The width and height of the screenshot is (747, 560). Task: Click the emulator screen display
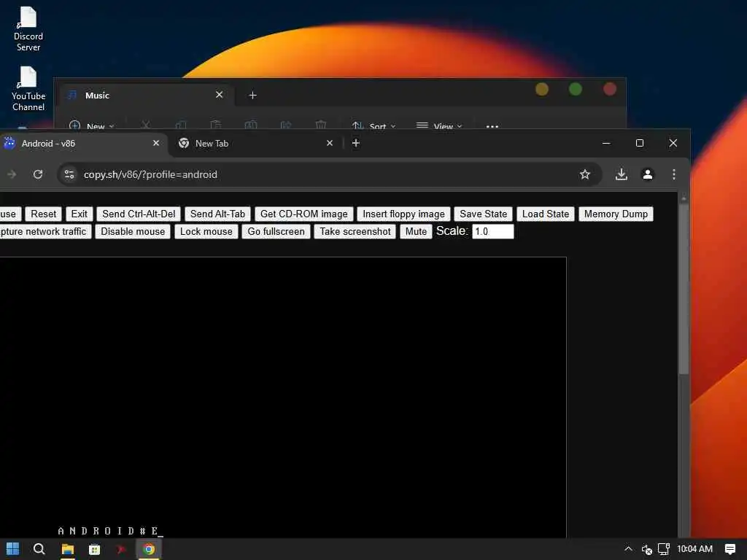pyautogui.click(x=283, y=397)
